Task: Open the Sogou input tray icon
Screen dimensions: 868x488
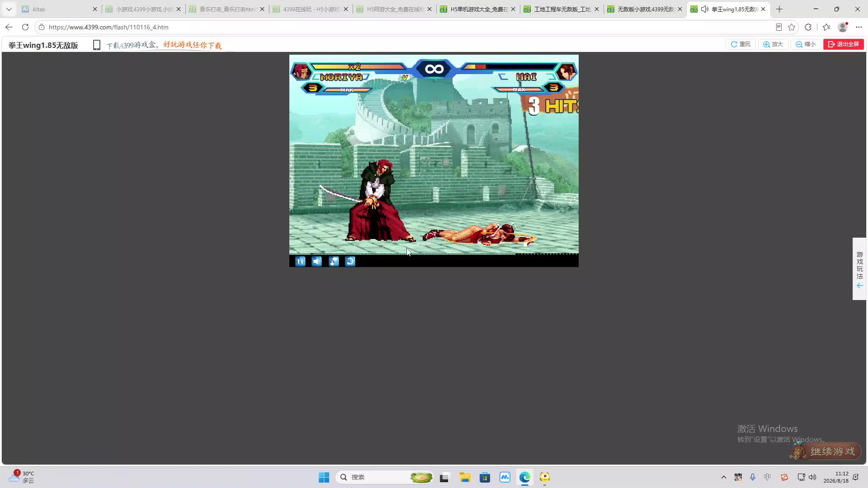Action: [784, 477]
